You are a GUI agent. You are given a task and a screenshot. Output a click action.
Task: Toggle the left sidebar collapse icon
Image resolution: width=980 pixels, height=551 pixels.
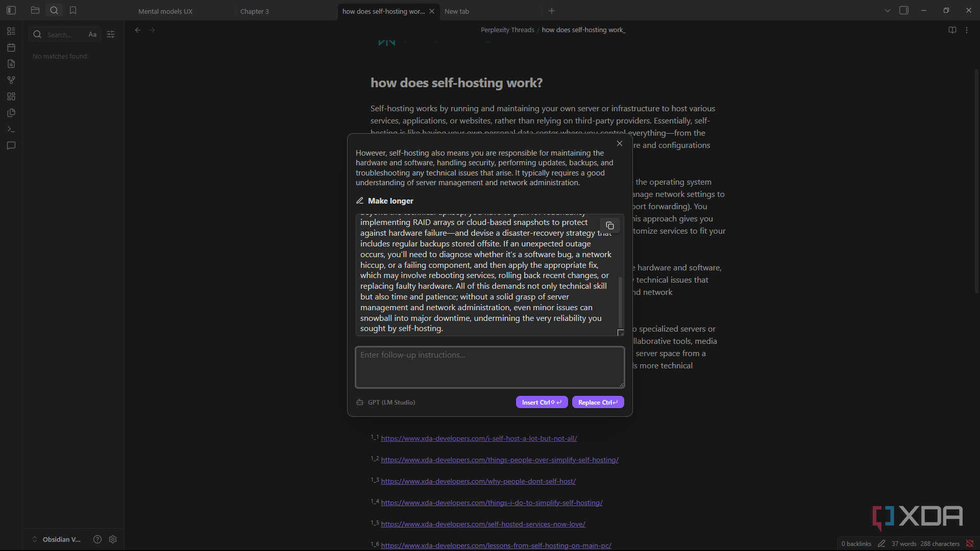pos(11,10)
